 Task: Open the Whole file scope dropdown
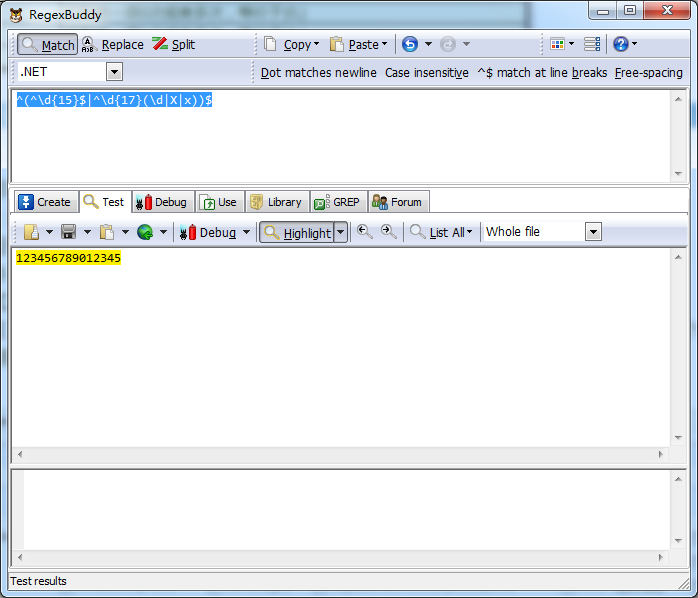pyautogui.click(x=593, y=232)
